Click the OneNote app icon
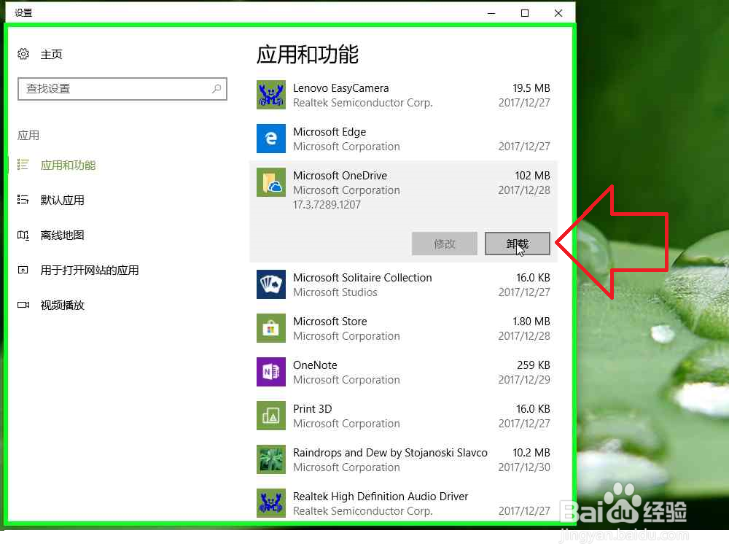The height and width of the screenshot is (560, 729). coord(271,372)
